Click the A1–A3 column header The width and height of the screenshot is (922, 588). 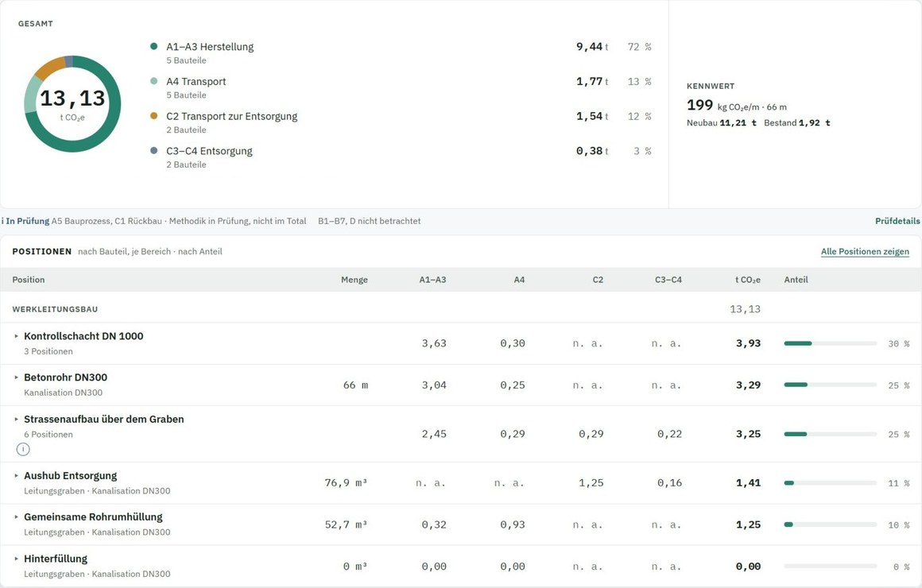432,280
